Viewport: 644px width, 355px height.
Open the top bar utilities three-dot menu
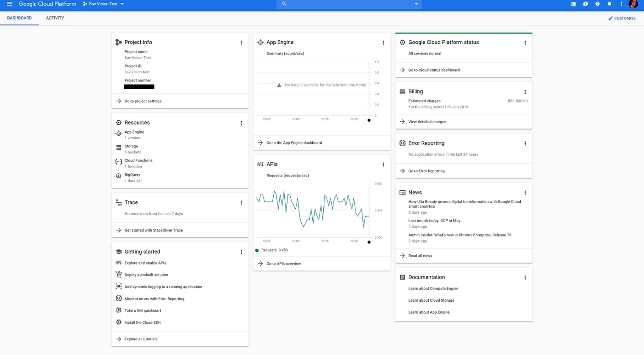(621, 4)
